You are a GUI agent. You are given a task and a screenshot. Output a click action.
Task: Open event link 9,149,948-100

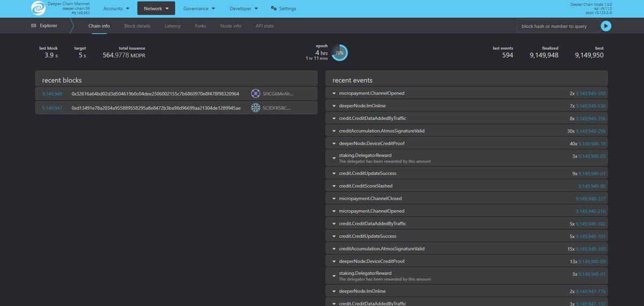pos(591,249)
